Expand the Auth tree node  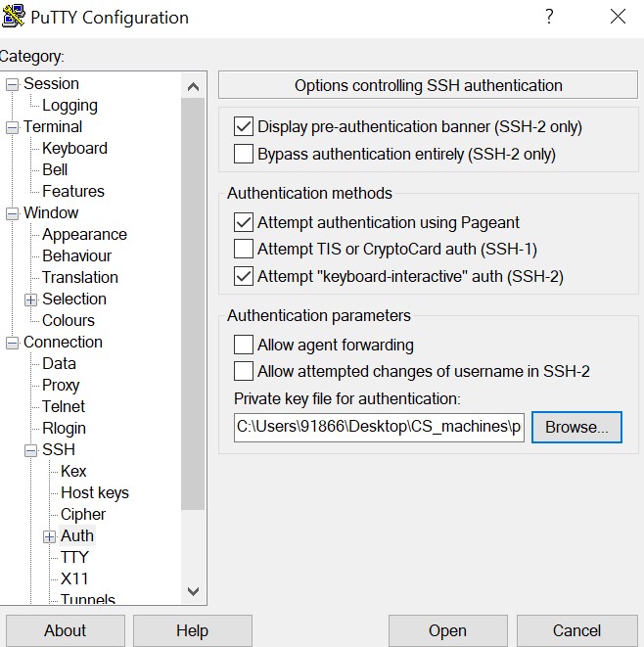click(x=49, y=536)
